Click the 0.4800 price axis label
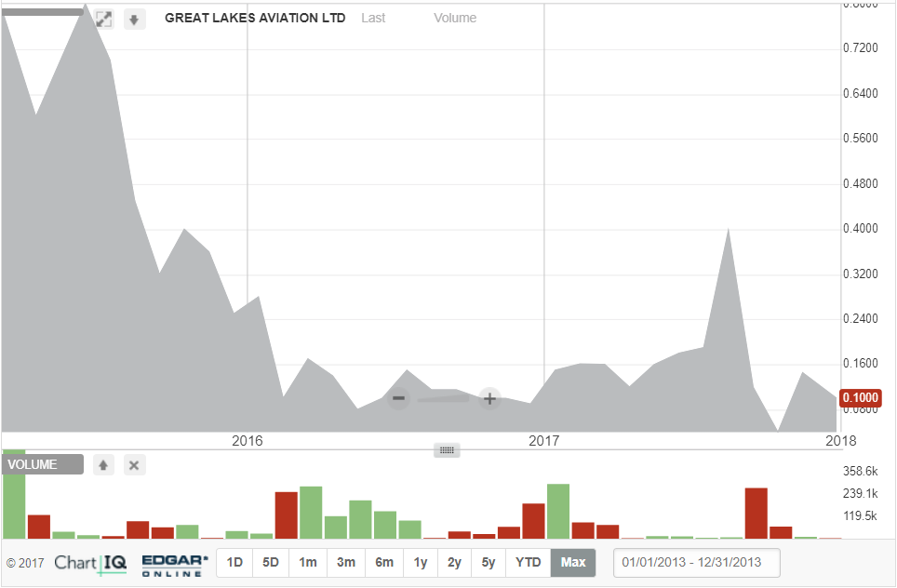 [x=861, y=183]
